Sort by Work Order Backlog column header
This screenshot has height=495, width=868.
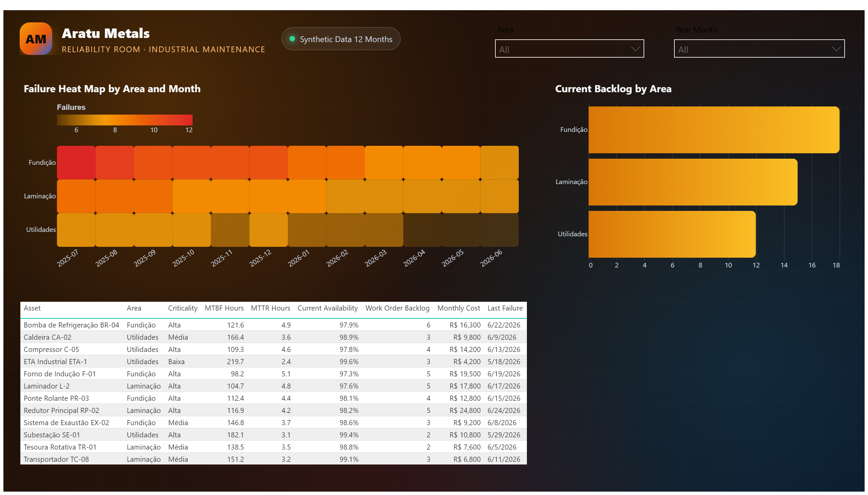(397, 308)
